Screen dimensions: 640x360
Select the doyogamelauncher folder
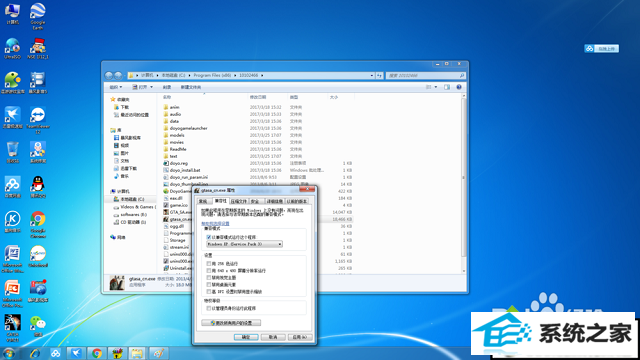coord(189,128)
